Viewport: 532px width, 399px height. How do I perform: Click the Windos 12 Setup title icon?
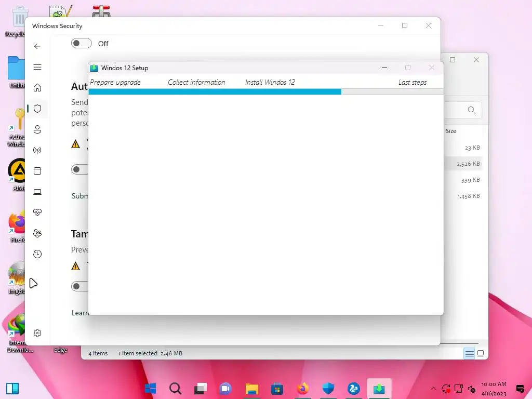coord(94,68)
